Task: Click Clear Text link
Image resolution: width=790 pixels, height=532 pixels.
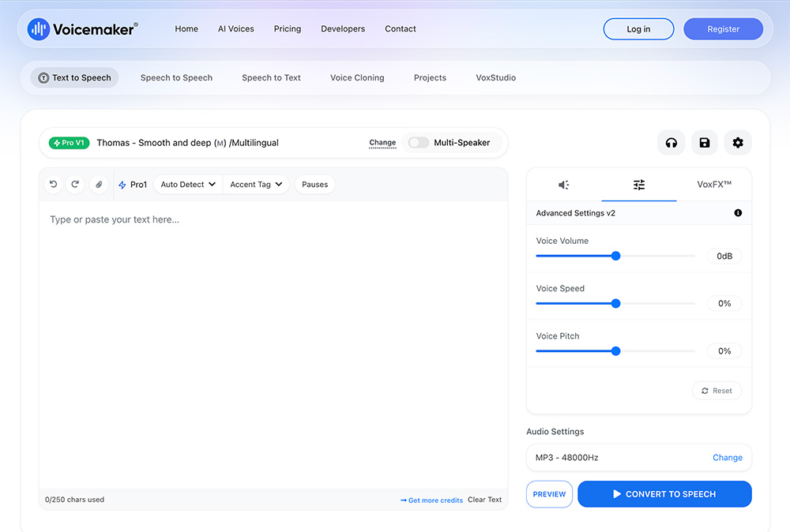Action: click(485, 500)
